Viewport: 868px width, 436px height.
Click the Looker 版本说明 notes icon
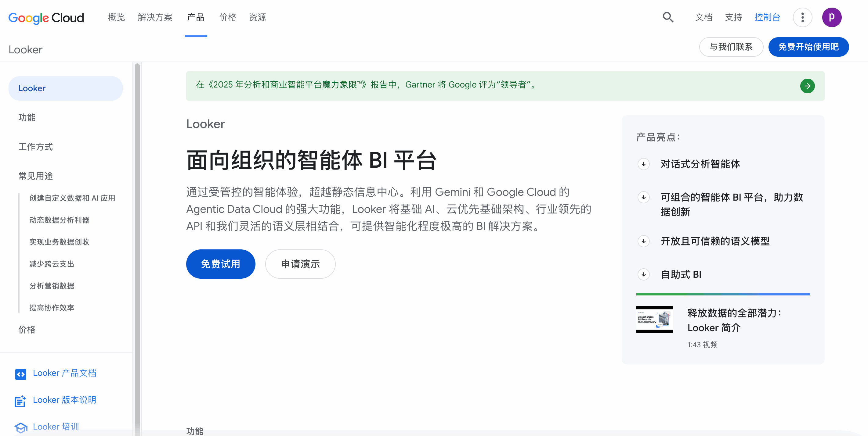point(20,401)
